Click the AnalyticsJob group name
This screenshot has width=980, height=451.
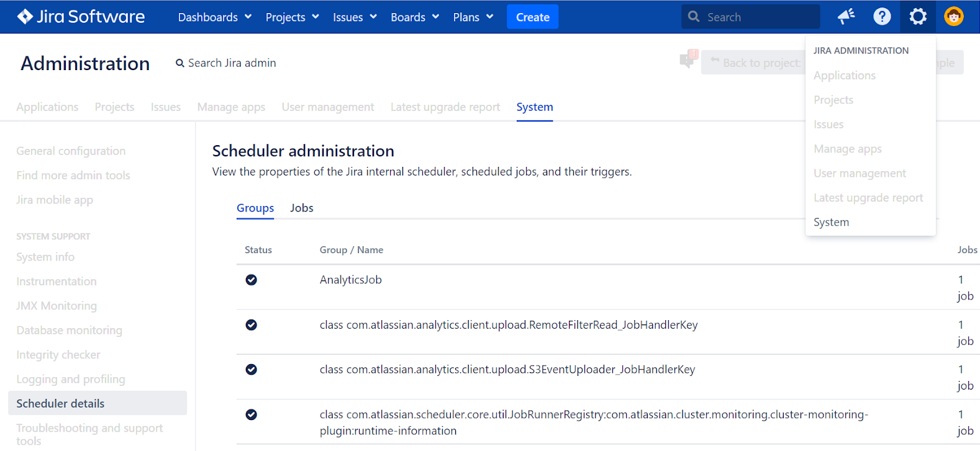coord(350,280)
